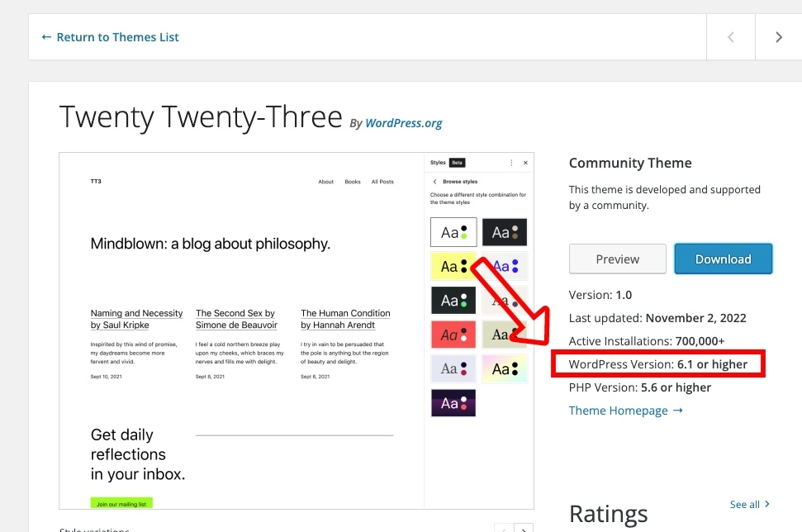
Task: Open the WordPress.org author link
Action: 403,123
